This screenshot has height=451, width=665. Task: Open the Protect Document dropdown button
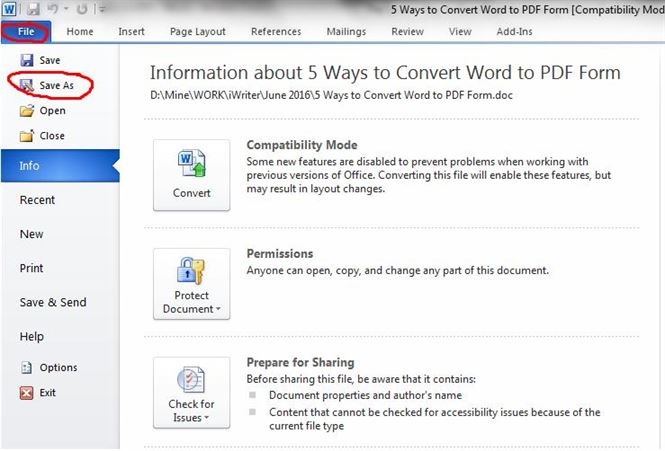(191, 284)
